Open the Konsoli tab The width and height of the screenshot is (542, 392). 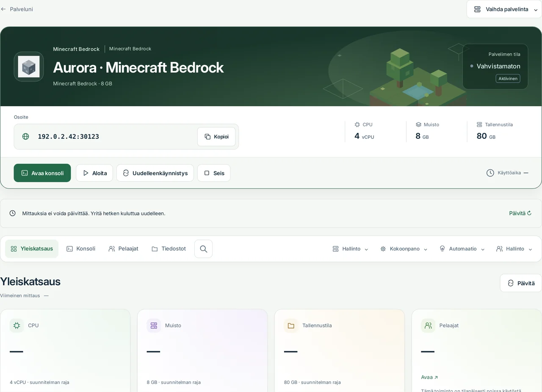81,249
